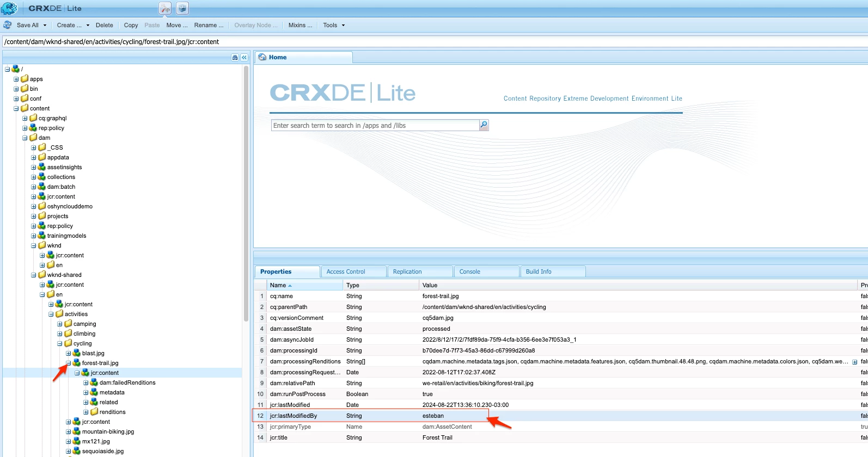Click the search term input field
The height and width of the screenshot is (457, 868).
pyautogui.click(x=375, y=125)
